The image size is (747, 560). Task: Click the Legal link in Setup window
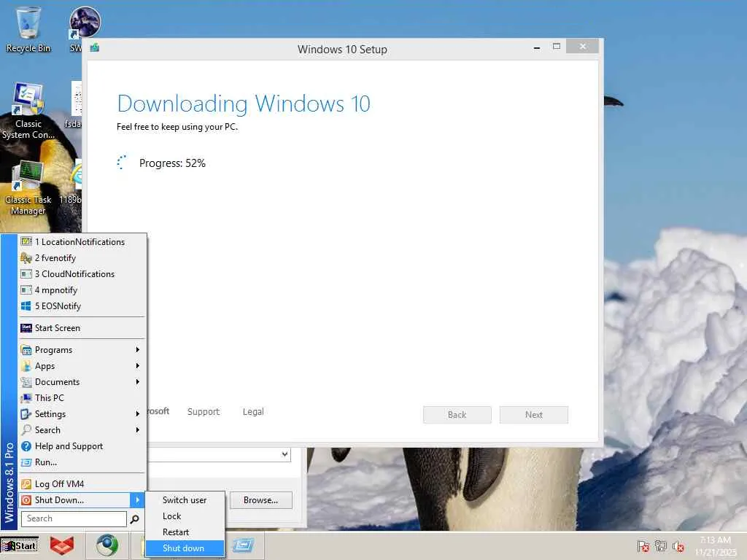click(x=253, y=412)
